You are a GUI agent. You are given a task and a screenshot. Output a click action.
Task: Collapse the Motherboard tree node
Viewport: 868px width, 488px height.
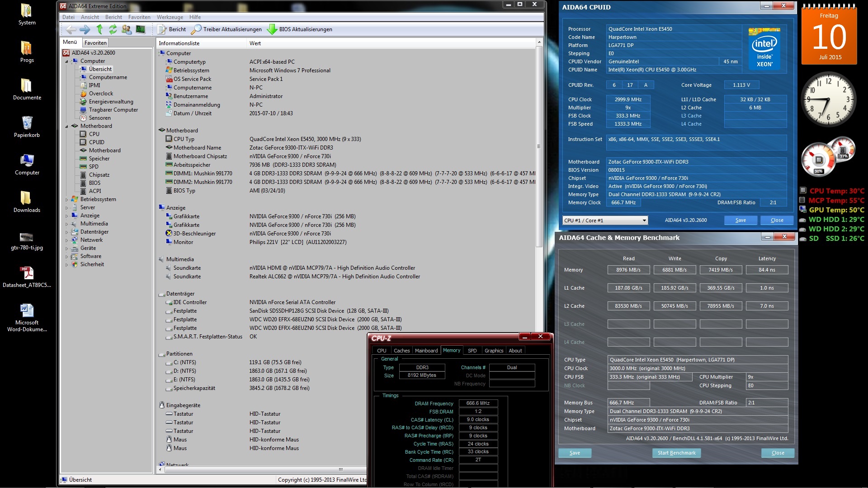point(66,127)
